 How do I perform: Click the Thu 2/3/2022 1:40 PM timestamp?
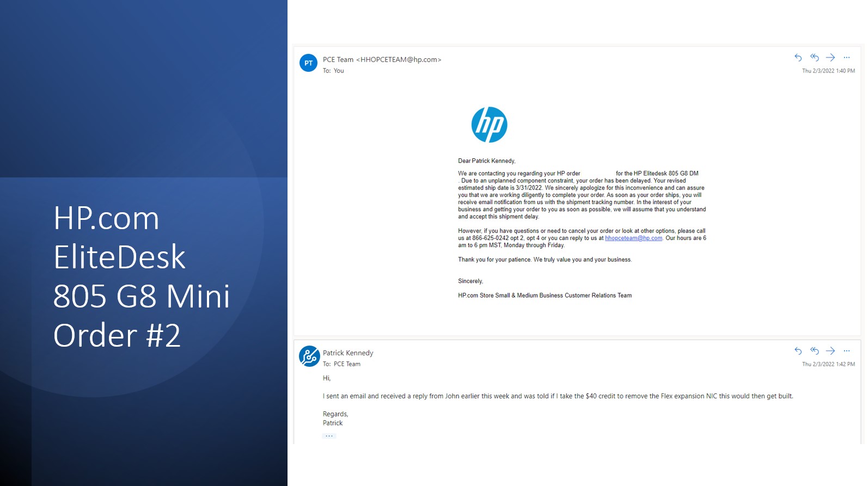[828, 71]
